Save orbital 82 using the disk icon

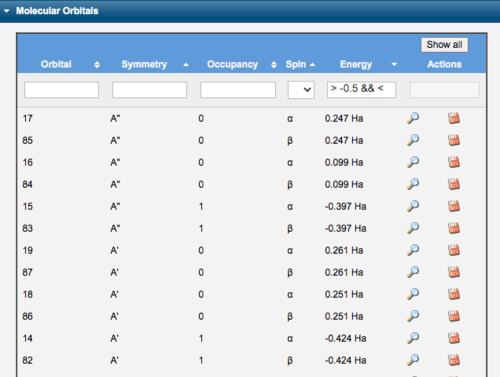point(454,360)
